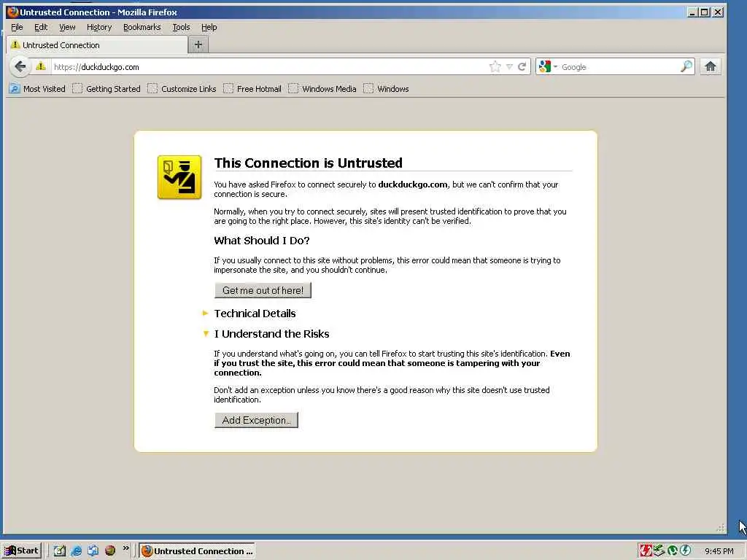This screenshot has width=747, height=560.
Task: Open the Windows Media bookmark
Action: [322, 88]
